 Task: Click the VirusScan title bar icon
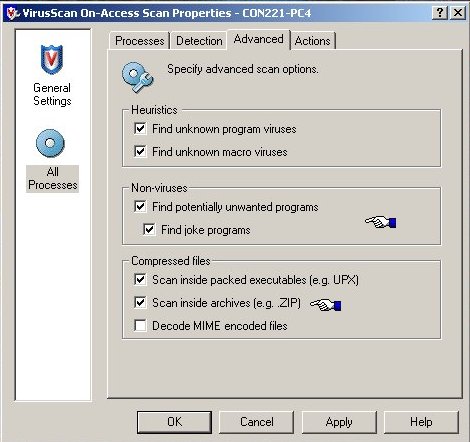point(13,13)
